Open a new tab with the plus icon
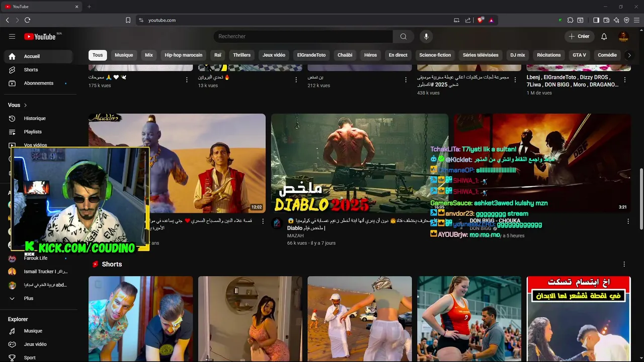The width and height of the screenshot is (644, 362). coord(89,7)
